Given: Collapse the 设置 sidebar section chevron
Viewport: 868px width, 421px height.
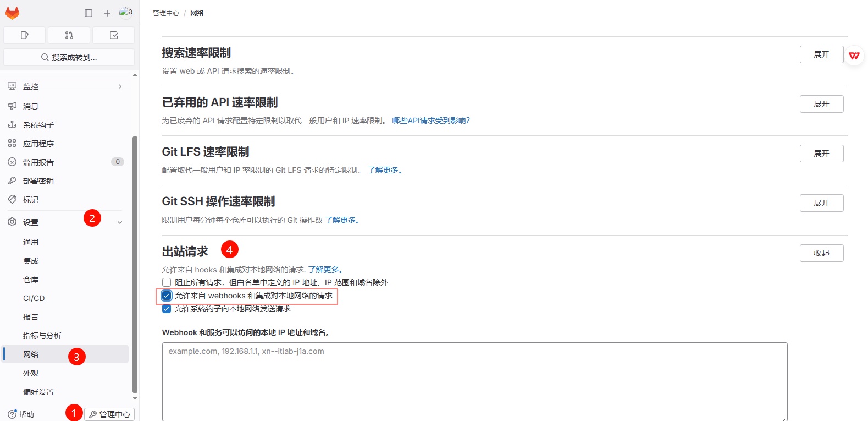Looking at the screenshot, I should point(120,222).
